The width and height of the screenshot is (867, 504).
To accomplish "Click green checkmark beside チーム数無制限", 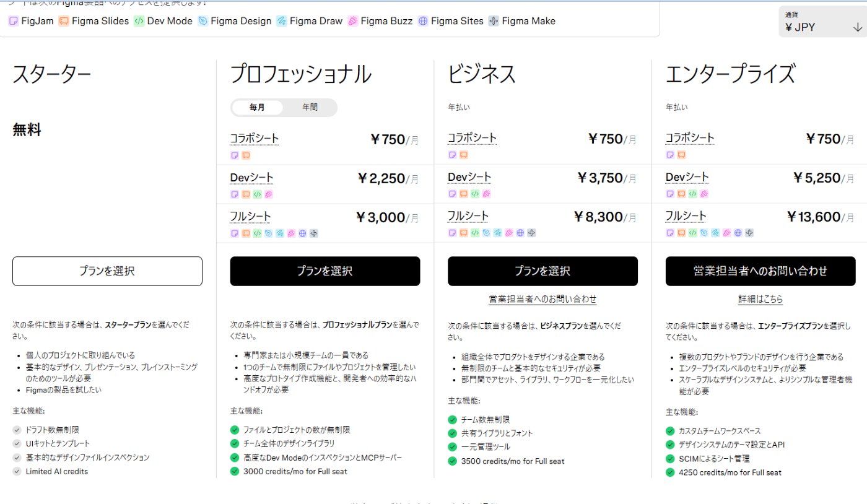I will [452, 420].
